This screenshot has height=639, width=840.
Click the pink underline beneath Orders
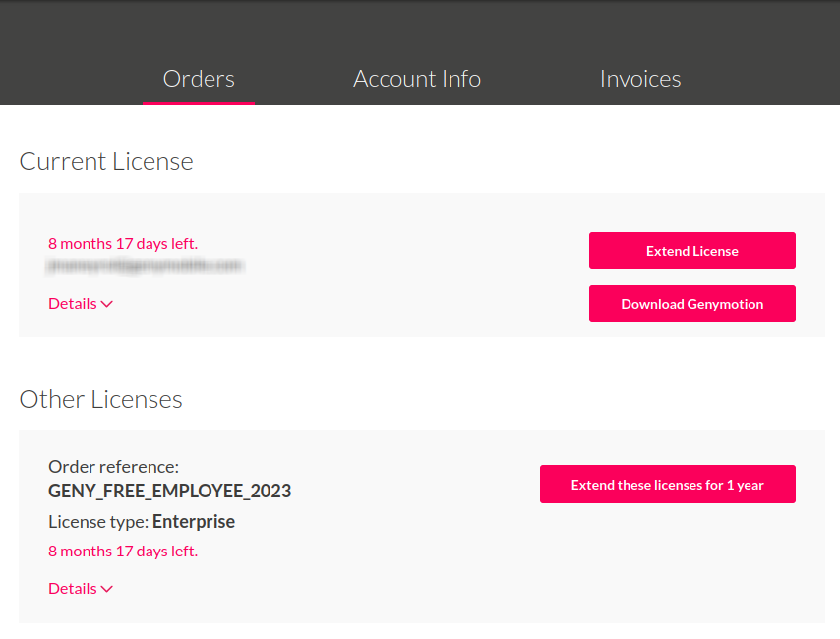click(199, 102)
